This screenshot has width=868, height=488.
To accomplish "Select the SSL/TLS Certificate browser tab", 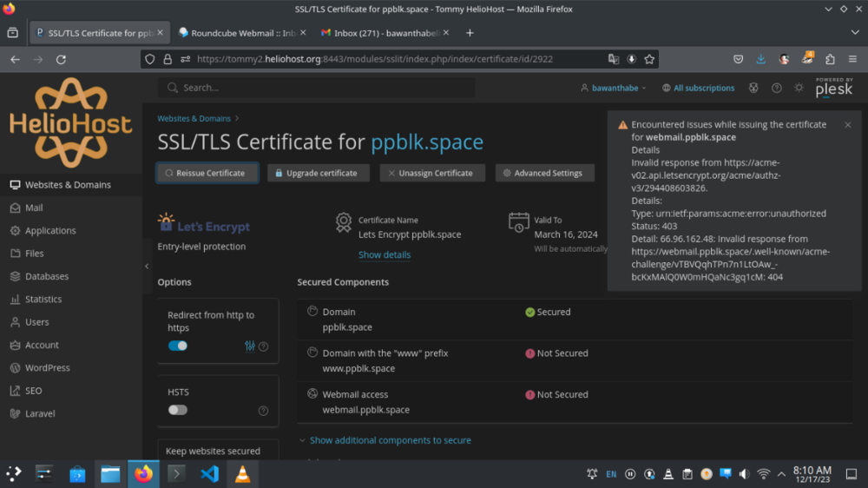I will (100, 33).
